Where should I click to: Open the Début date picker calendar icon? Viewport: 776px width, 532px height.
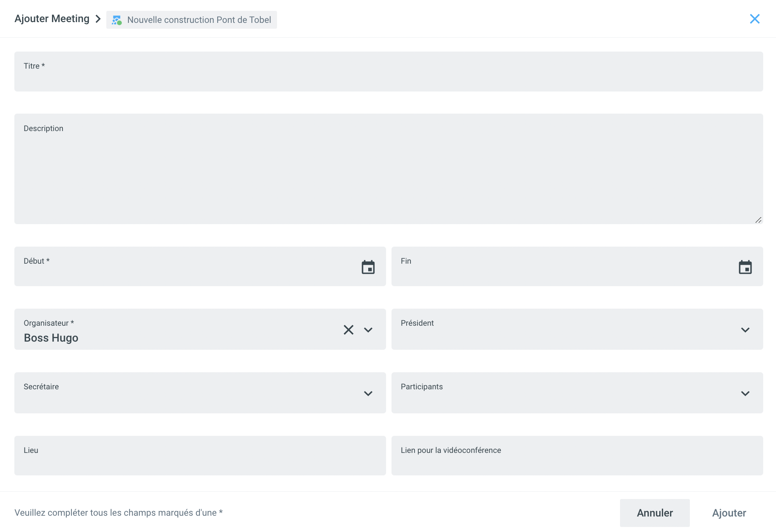[368, 267]
